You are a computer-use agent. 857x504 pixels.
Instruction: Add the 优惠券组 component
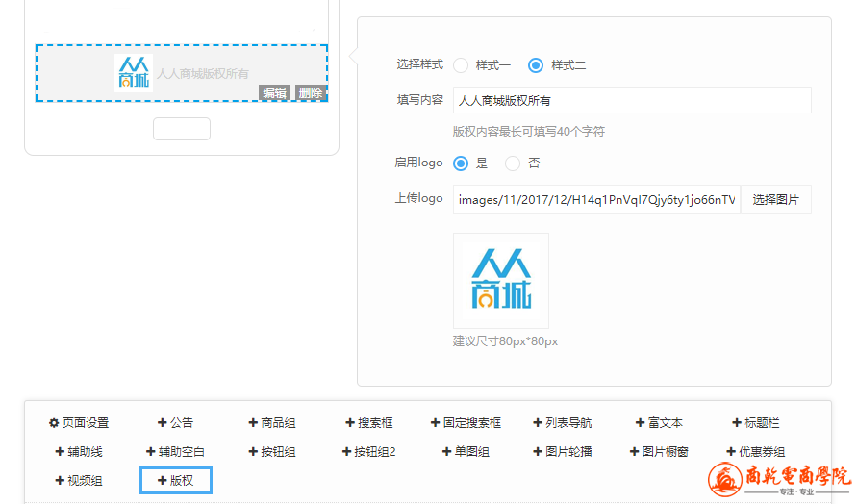pyautogui.click(x=756, y=452)
